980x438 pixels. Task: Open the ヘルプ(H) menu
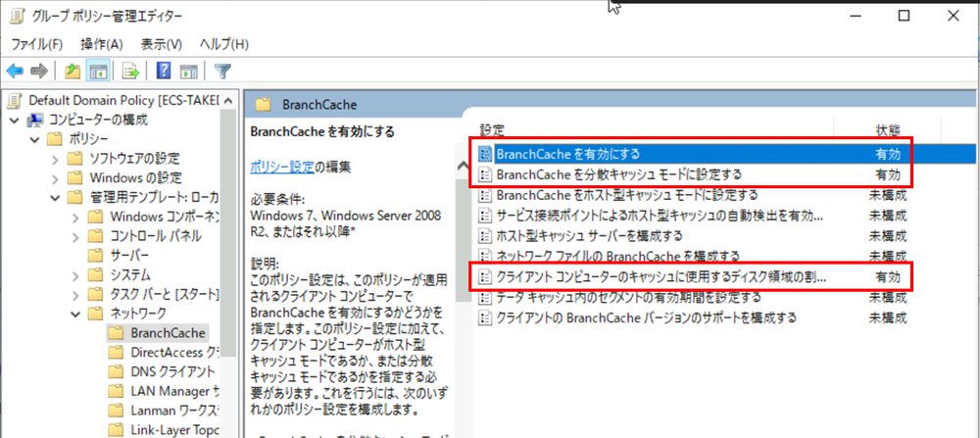223,44
